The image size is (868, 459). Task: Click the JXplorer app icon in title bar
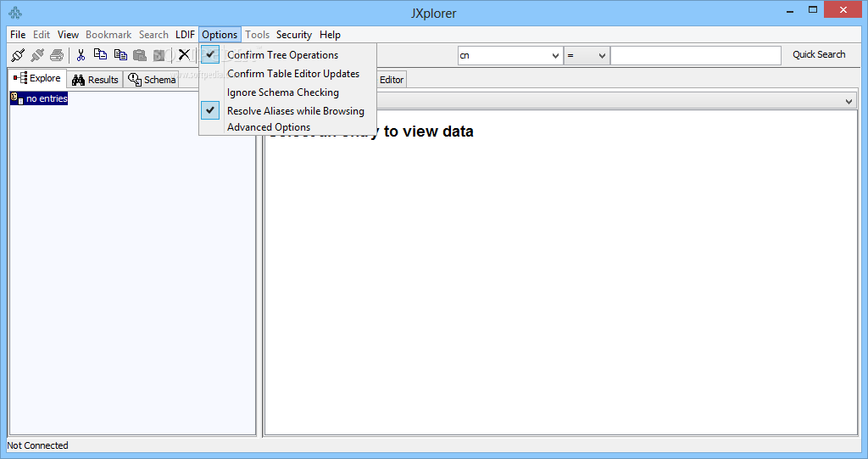(x=15, y=13)
